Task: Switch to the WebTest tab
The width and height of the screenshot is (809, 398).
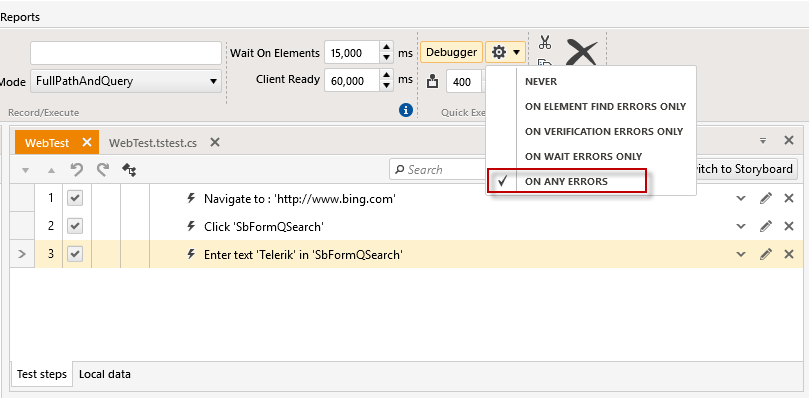Action: (47, 143)
